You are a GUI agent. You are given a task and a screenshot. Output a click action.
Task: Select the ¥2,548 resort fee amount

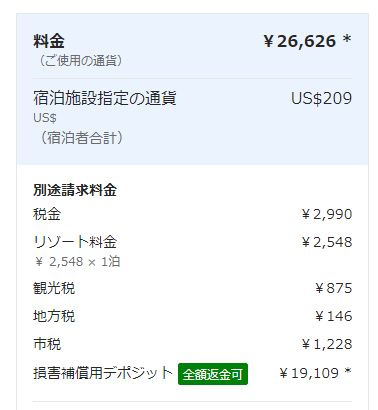coord(327,242)
